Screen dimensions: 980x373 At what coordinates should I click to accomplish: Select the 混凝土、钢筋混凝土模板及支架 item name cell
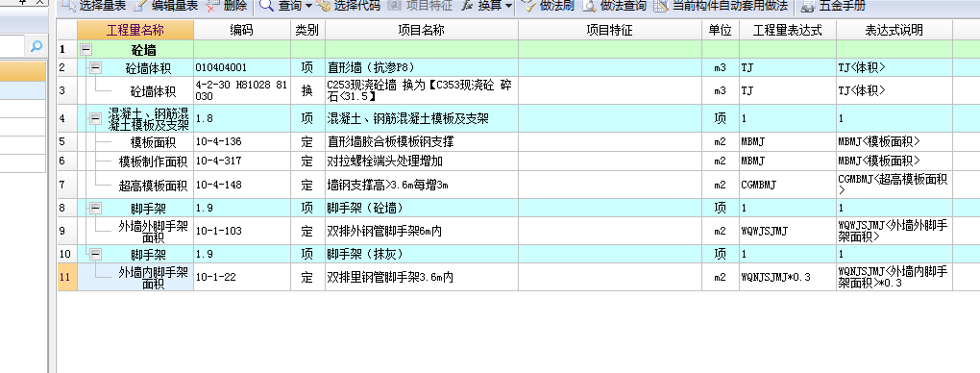coord(421,118)
